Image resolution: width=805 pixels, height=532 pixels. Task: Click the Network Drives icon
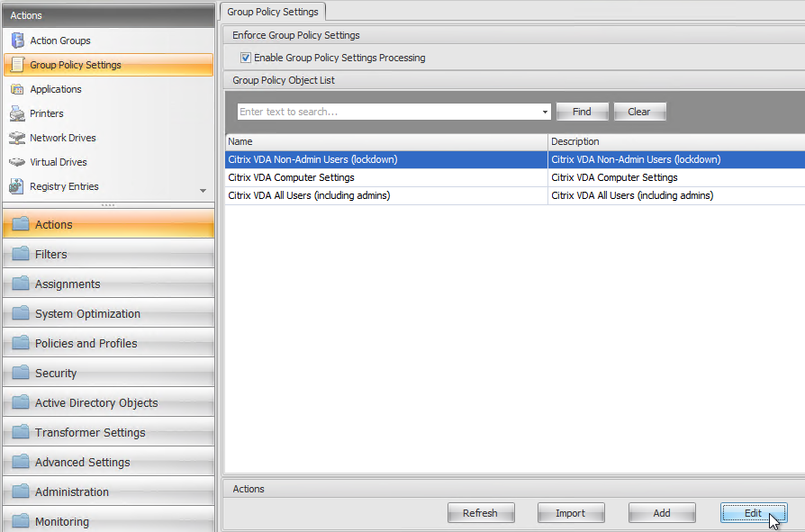17,138
